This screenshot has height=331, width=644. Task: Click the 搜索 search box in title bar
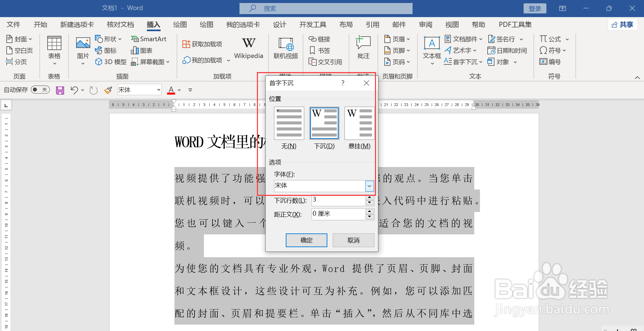[326, 8]
